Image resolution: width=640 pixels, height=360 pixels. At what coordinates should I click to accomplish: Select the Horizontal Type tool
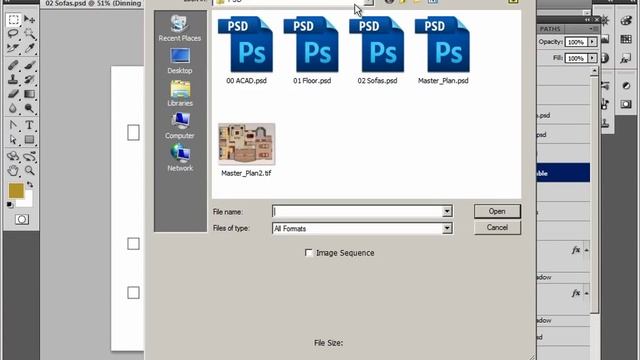[x=29, y=125]
